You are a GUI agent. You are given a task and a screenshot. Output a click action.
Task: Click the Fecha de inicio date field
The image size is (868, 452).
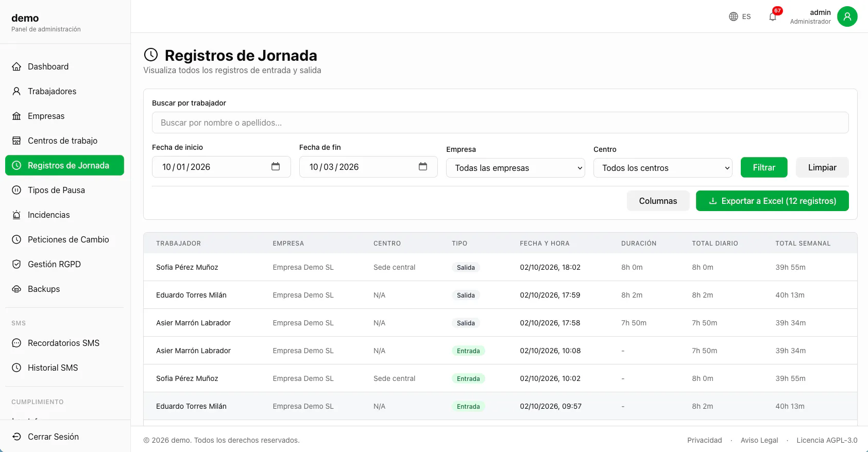[x=222, y=167]
